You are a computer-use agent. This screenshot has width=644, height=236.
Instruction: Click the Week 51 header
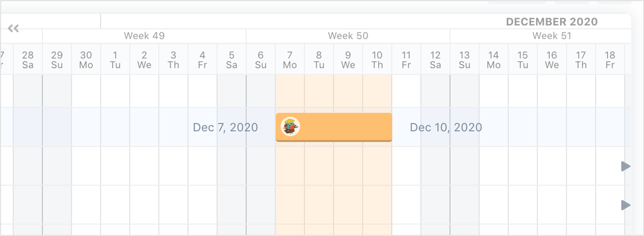552,36
